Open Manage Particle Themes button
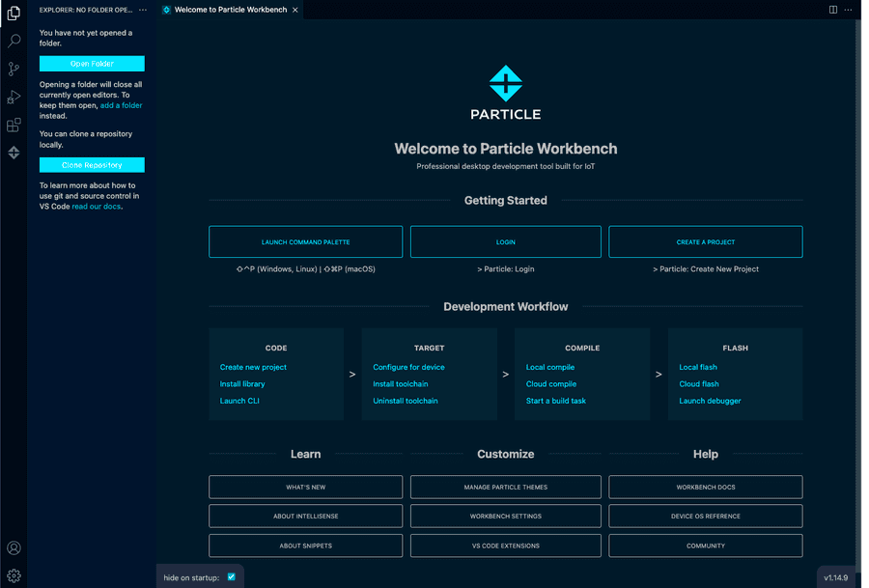 click(505, 488)
